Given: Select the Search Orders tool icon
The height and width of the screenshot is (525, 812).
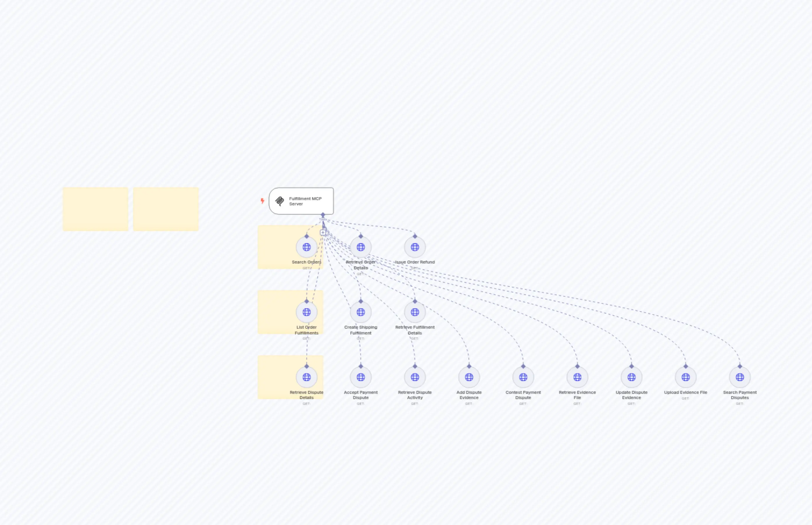Looking at the screenshot, I should point(306,248).
